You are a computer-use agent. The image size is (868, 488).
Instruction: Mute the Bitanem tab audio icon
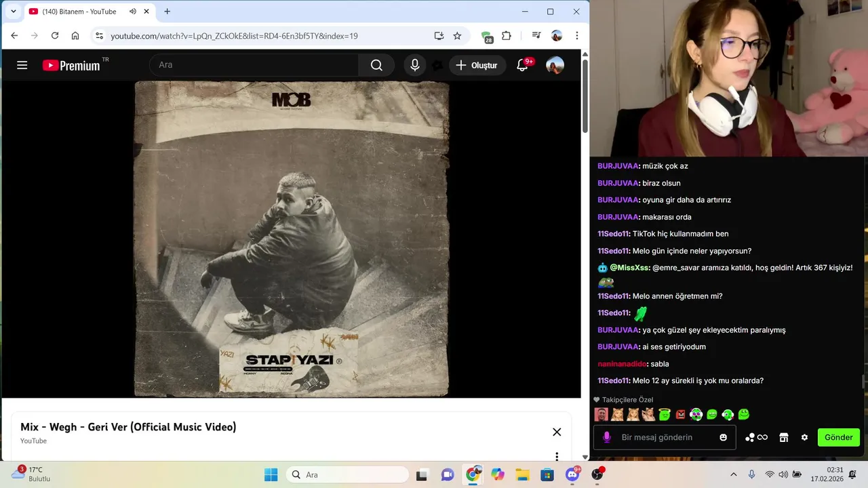click(x=133, y=12)
